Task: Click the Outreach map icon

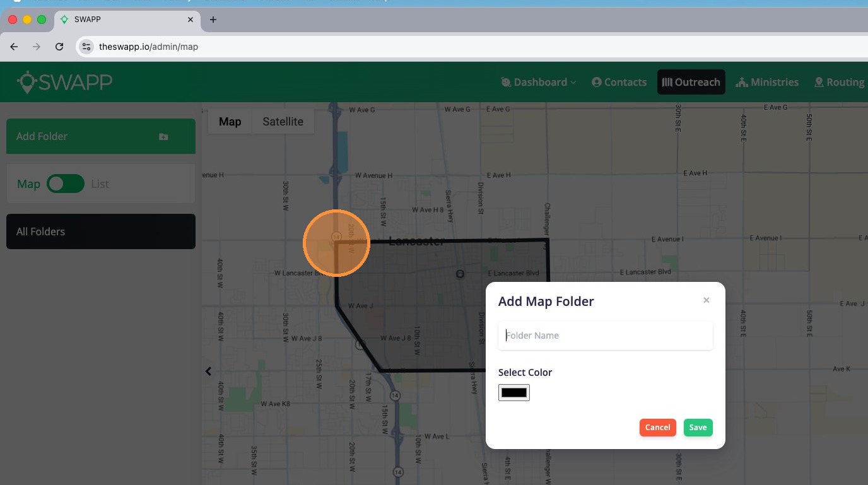Action: 667,82
